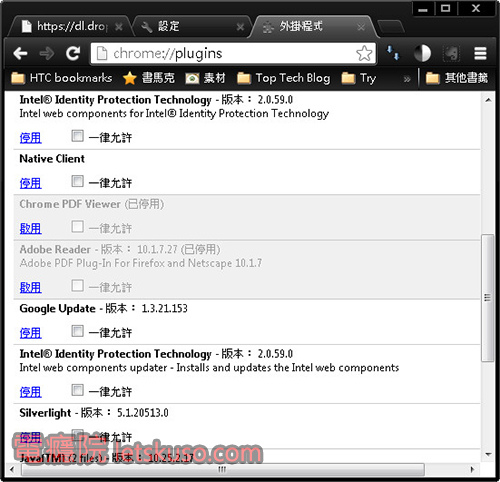Open the HTC bookmarks folder
The height and width of the screenshot is (482, 500).
click(x=62, y=78)
